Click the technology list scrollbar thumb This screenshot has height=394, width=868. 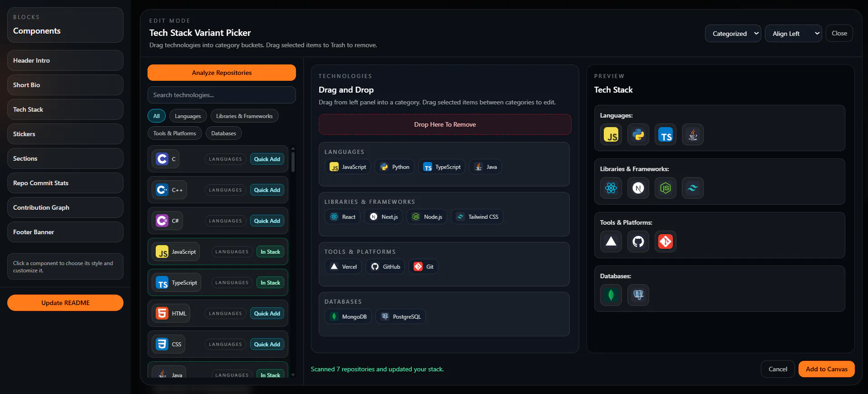coord(293,162)
